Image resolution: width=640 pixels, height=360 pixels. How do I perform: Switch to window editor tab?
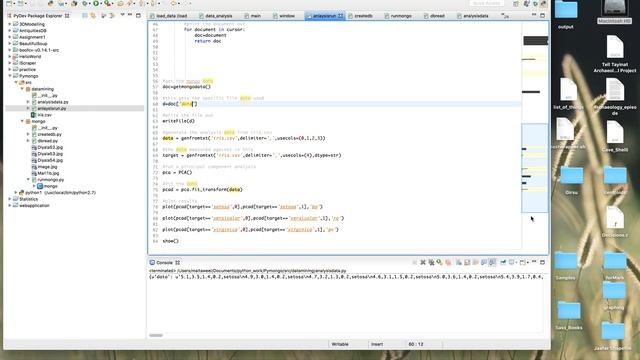[284, 16]
